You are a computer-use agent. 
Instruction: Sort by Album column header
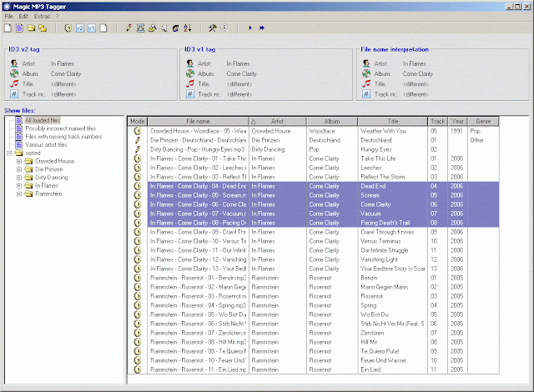pyautogui.click(x=332, y=122)
